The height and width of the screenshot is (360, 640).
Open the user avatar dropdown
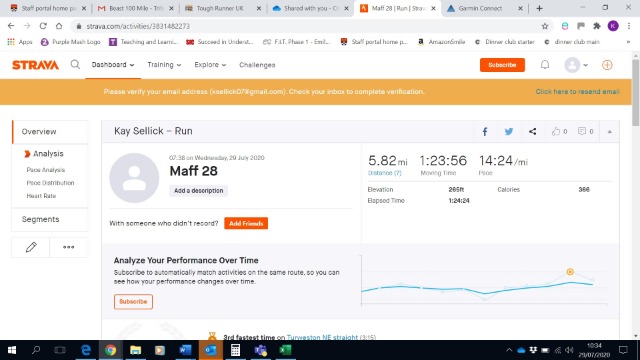(576, 65)
